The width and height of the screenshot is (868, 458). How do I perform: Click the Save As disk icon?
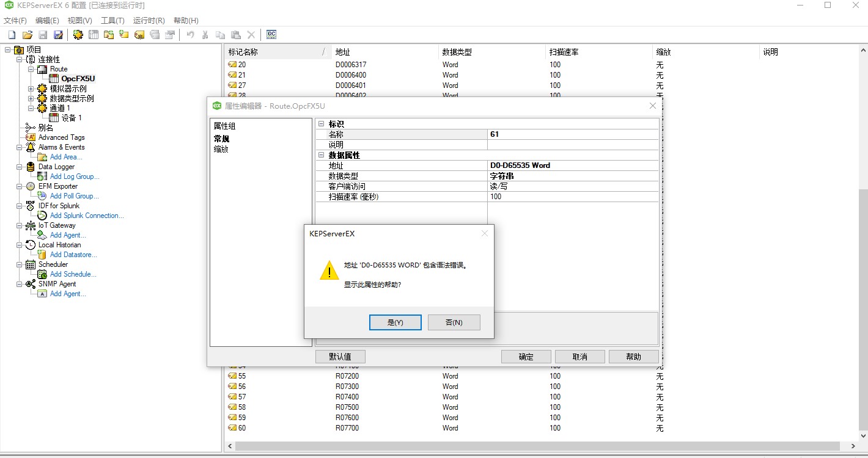coord(58,35)
